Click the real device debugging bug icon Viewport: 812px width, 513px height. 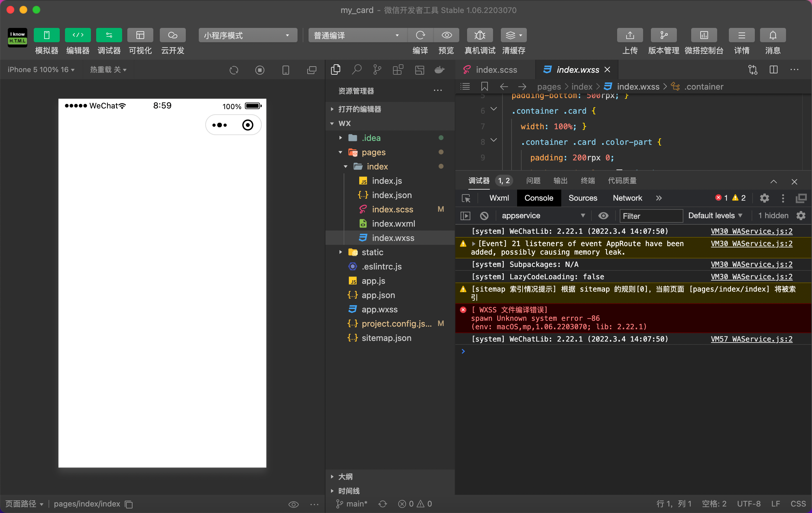(479, 35)
